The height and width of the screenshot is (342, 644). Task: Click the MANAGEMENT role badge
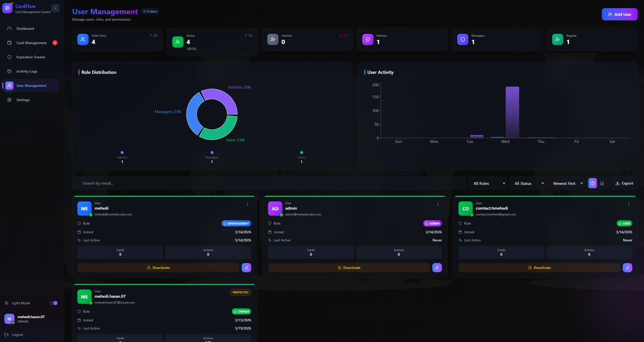[237, 224]
